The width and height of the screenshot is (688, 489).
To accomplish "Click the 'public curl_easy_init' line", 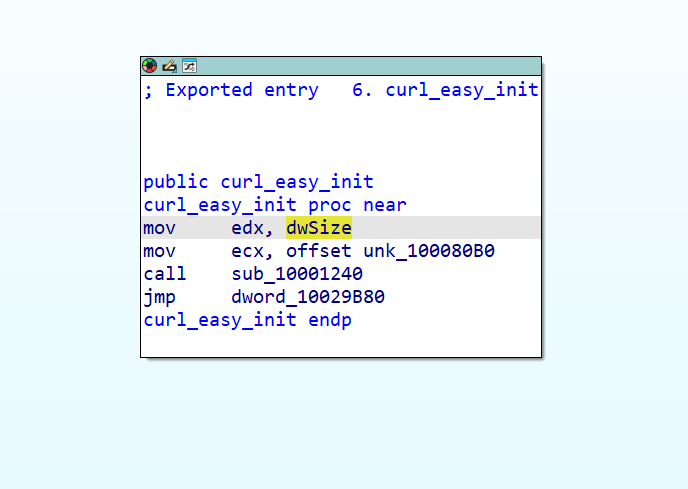I will 258,182.
